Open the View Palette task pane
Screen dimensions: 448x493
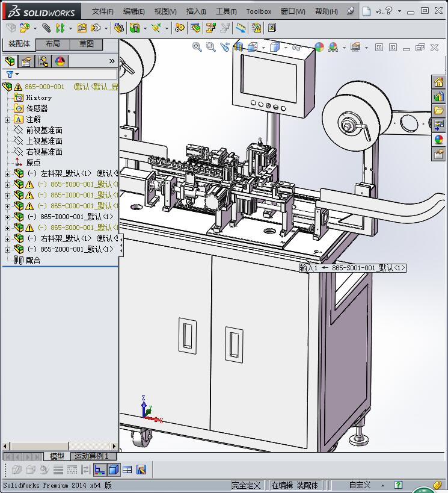[x=438, y=125]
